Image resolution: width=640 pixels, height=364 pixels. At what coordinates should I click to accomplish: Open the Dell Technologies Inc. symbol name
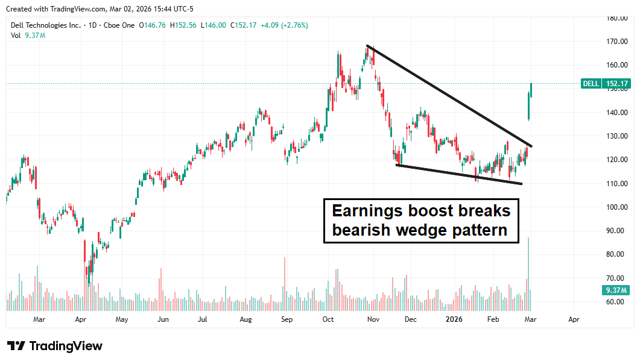(x=45, y=25)
